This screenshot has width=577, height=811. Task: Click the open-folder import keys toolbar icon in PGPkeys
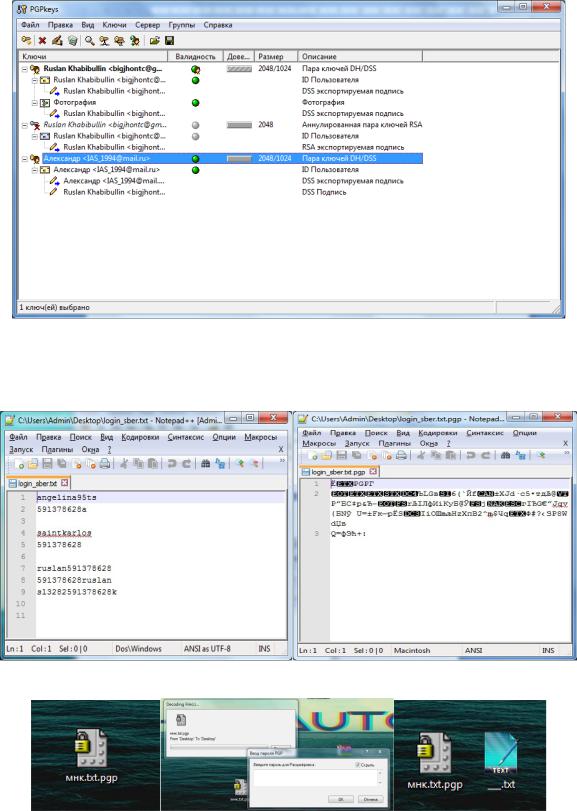154,40
